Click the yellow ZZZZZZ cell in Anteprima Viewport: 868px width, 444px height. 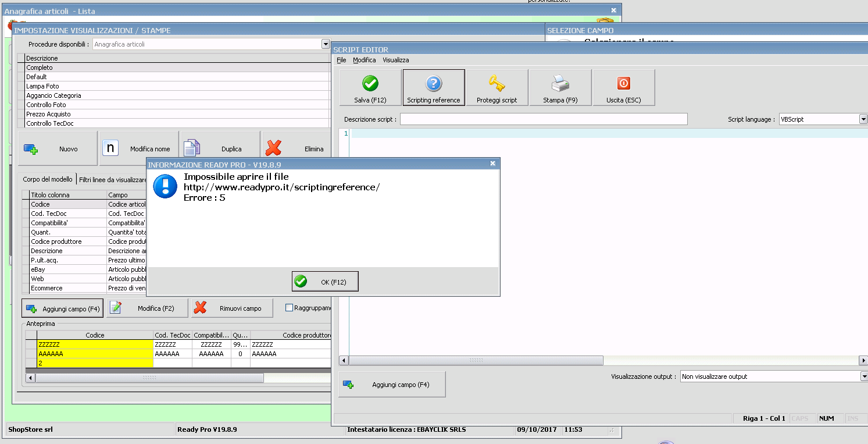click(95, 344)
